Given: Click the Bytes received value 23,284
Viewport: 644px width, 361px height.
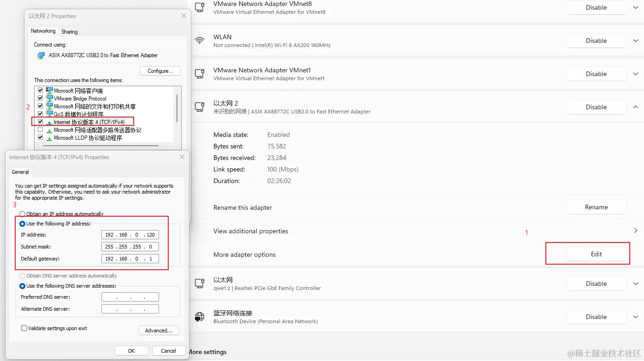Looking at the screenshot, I should [x=277, y=158].
